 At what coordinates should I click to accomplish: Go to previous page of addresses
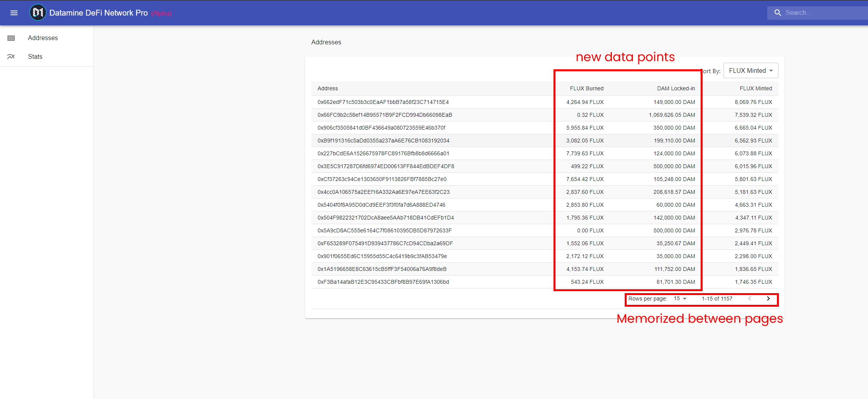point(750,299)
